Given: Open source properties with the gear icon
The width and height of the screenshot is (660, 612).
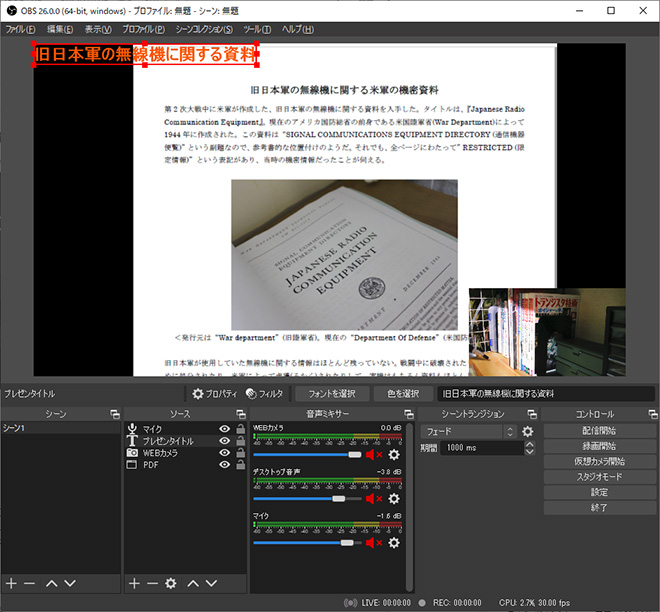Looking at the screenshot, I should [x=170, y=583].
